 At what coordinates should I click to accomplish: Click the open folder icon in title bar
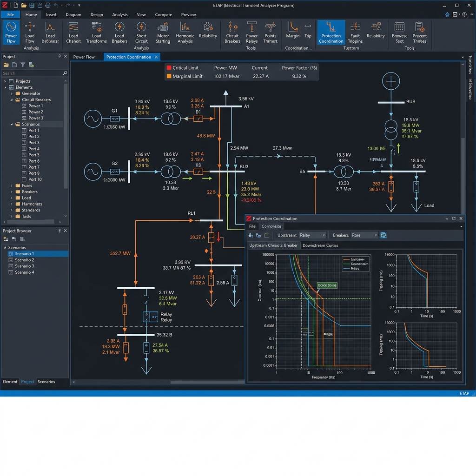(24, 5)
